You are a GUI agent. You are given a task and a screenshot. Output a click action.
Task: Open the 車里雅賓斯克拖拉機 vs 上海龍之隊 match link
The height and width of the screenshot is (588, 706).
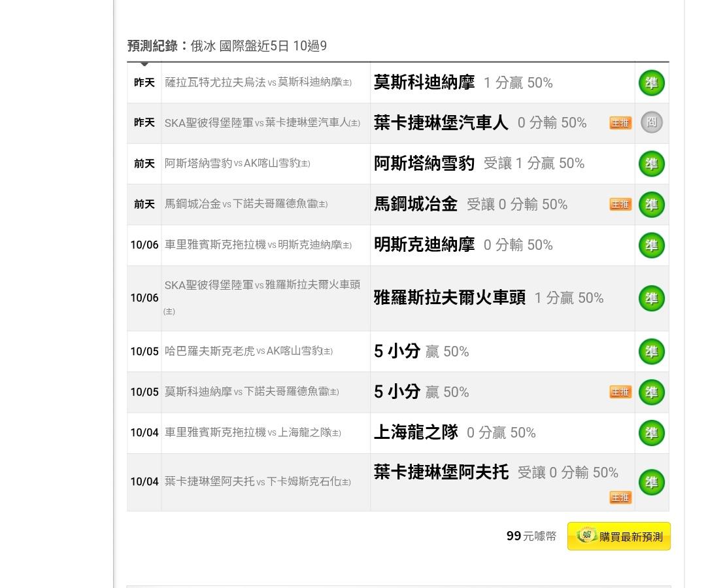click(252, 432)
